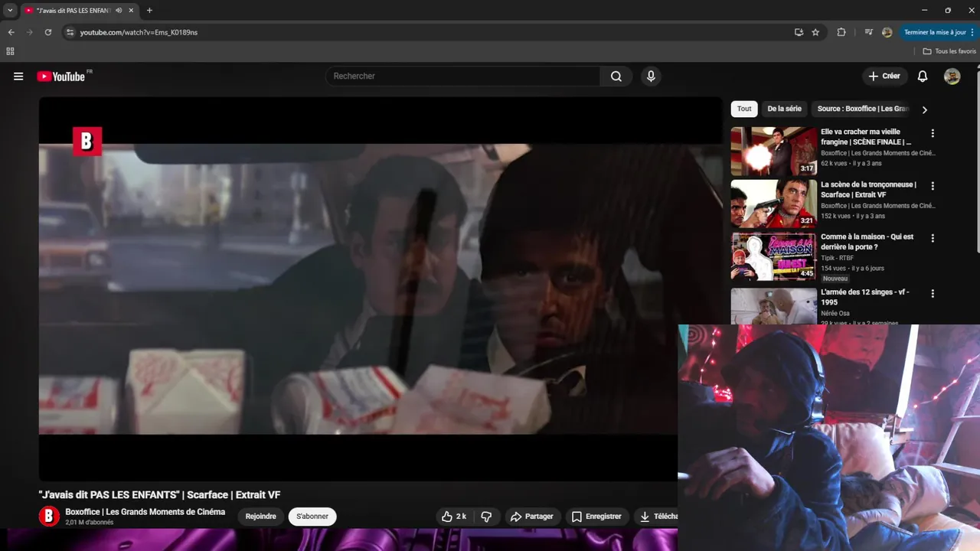
Task: Open options for "La scène de la tronçonneuse"
Action: 933,186
